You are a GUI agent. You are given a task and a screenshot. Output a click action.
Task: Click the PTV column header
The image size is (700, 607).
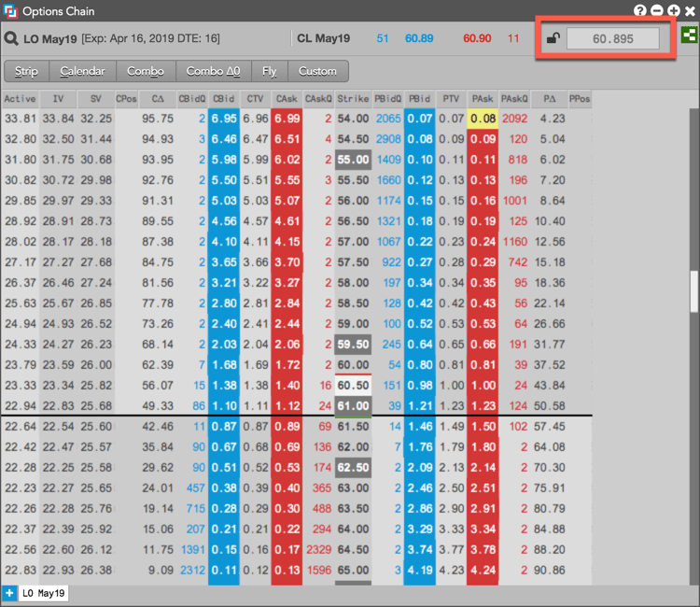pos(451,99)
